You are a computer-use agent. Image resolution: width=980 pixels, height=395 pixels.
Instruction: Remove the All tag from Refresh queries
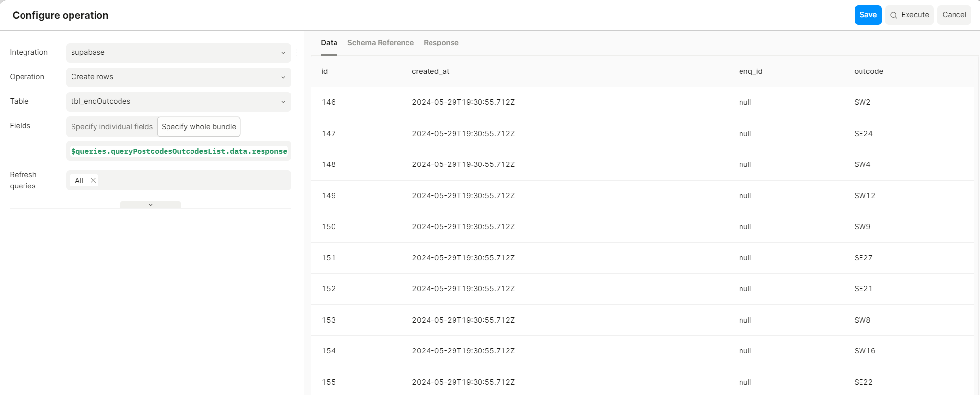93,180
